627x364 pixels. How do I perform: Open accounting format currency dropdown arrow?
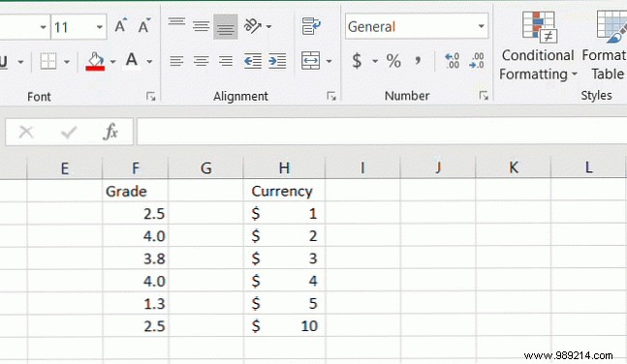(x=375, y=61)
